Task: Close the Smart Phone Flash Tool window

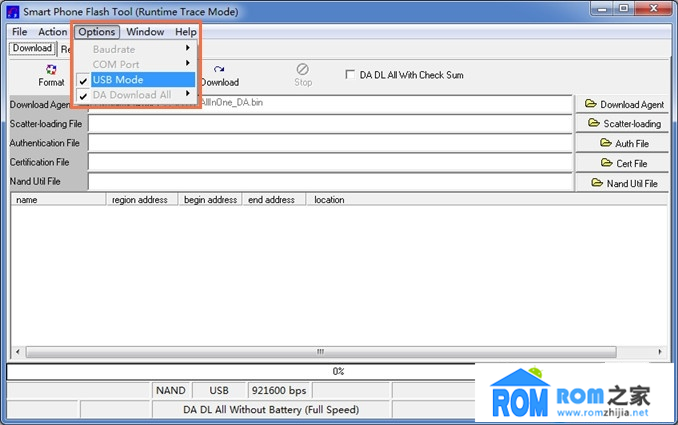Action: [x=653, y=9]
